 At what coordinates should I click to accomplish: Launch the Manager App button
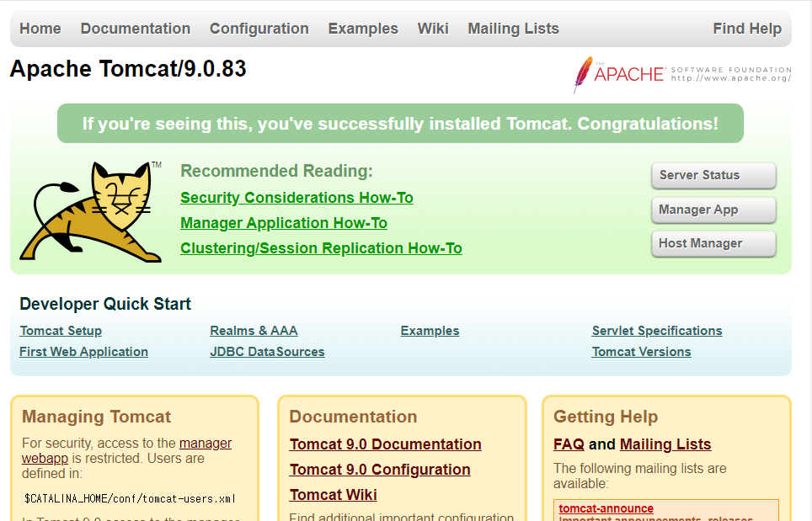tap(713, 210)
